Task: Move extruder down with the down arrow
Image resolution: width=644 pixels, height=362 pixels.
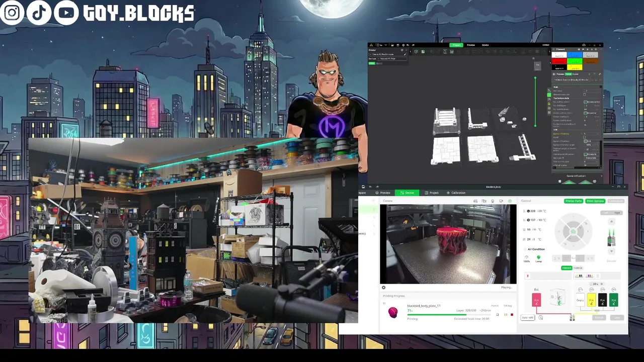Action: pyautogui.click(x=611, y=251)
